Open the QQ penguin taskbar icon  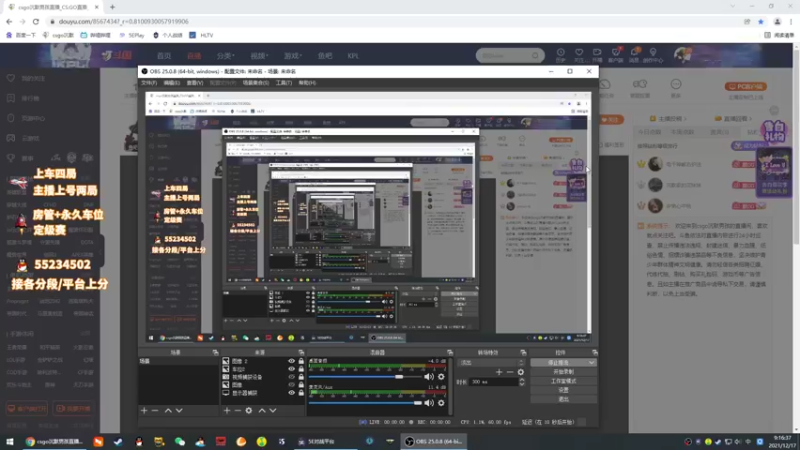[139, 441]
